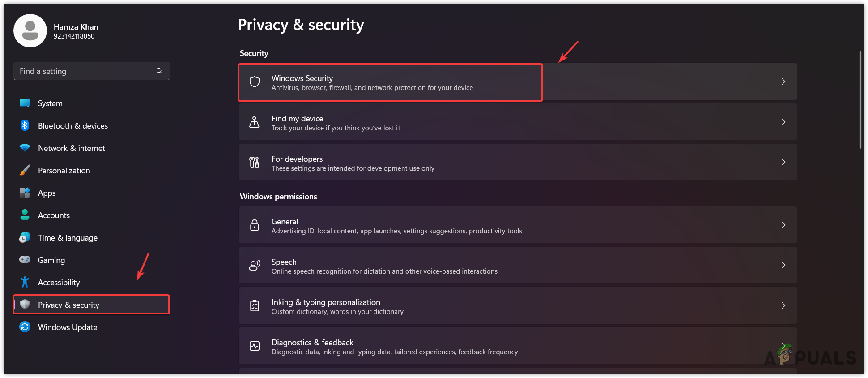
Task: Open For developers chevron arrow
Action: coord(783,162)
